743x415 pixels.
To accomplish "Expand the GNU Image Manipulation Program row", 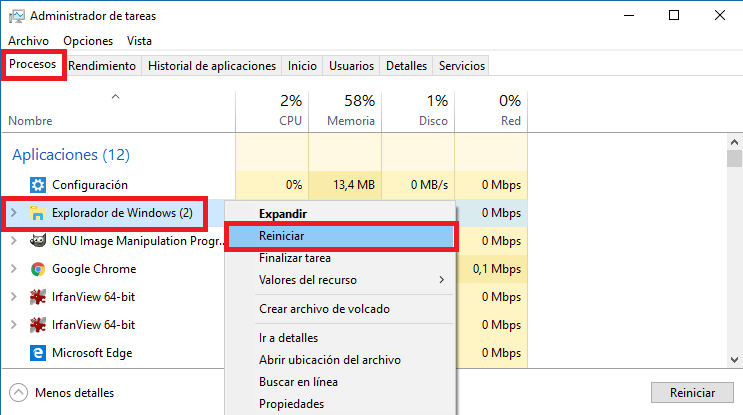I will tap(14, 241).
